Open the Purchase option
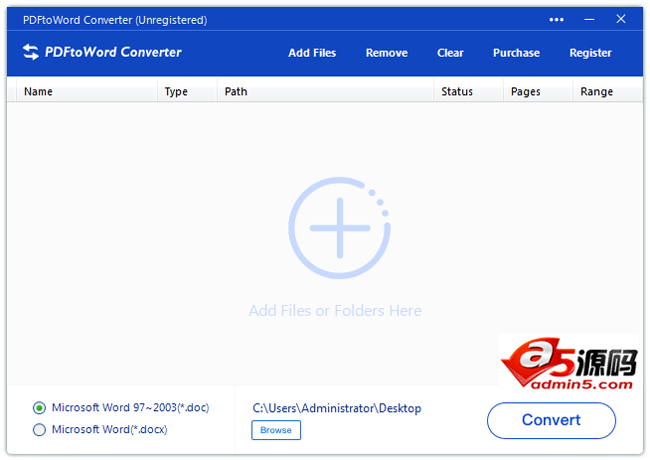 point(516,53)
